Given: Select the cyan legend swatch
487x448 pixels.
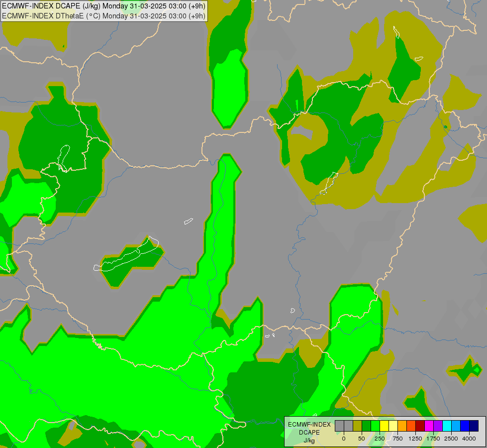Looking at the screenshot, I should point(447,426).
